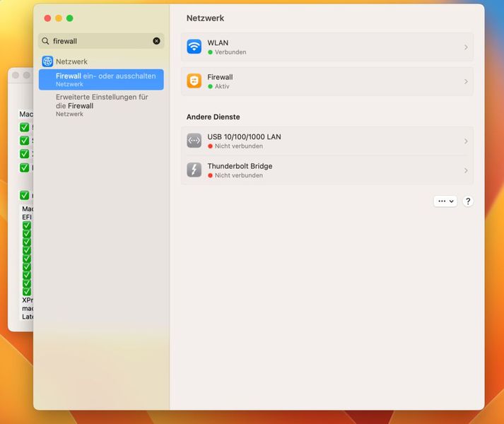504x424 pixels.
Task: Minimize the settings window with yellow button
Action: coord(59,18)
